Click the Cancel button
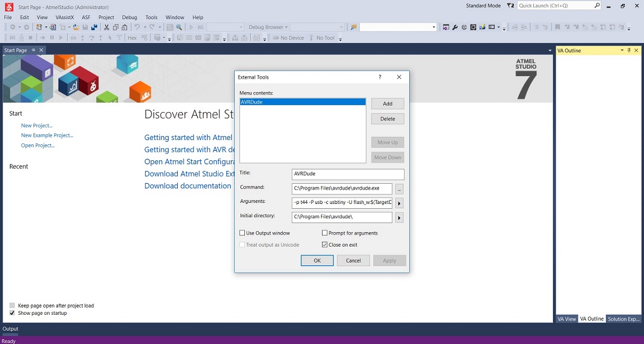Screen dimensions: 644x344 coord(353,260)
